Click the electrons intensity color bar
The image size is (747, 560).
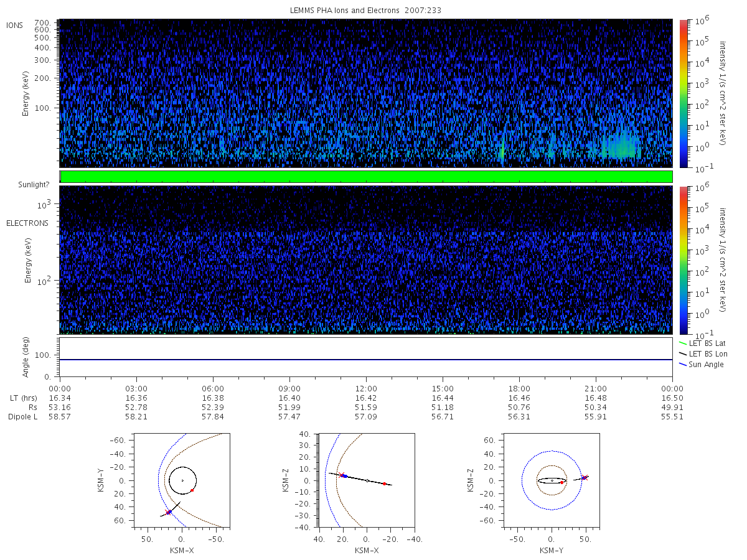683,259
